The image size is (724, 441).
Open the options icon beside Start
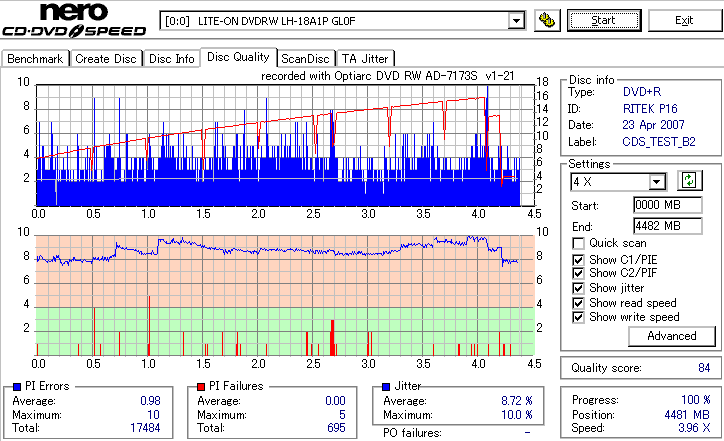[547, 21]
